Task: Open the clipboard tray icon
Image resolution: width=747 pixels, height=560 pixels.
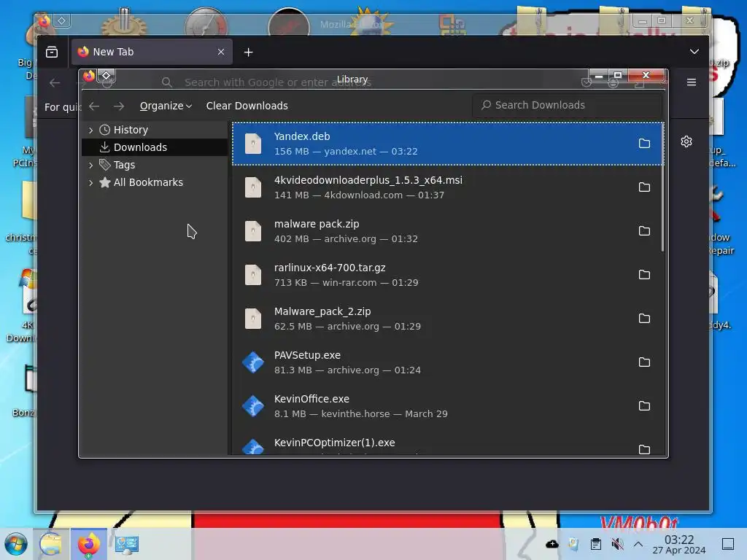Action: click(x=595, y=544)
